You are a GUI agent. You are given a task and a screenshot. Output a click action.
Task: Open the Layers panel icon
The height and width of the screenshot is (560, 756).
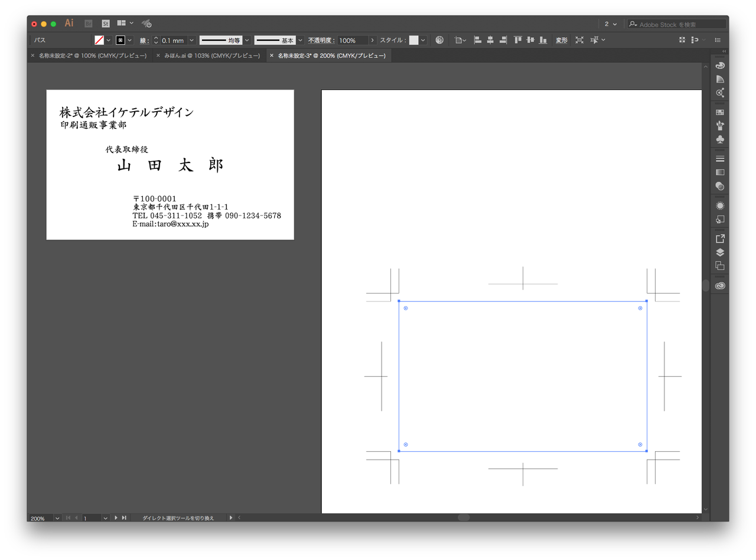coord(720,252)
